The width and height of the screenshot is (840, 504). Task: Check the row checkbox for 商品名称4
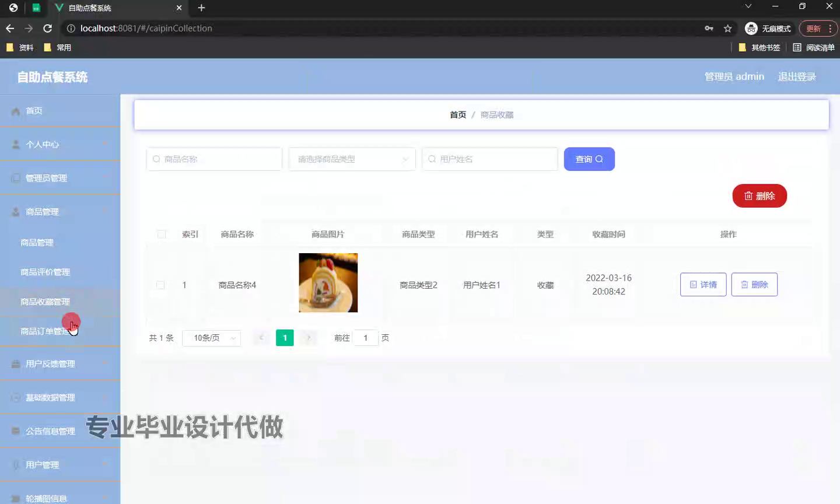pos(160,285)
